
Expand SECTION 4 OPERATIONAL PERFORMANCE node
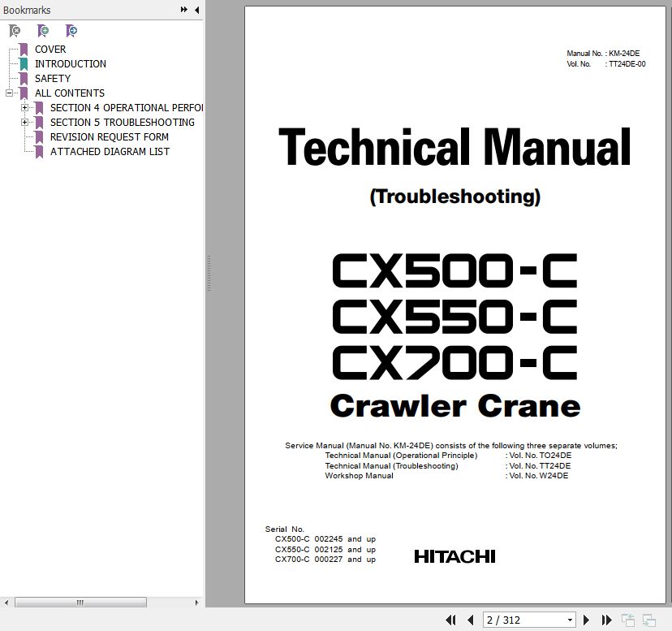(25, 108)
